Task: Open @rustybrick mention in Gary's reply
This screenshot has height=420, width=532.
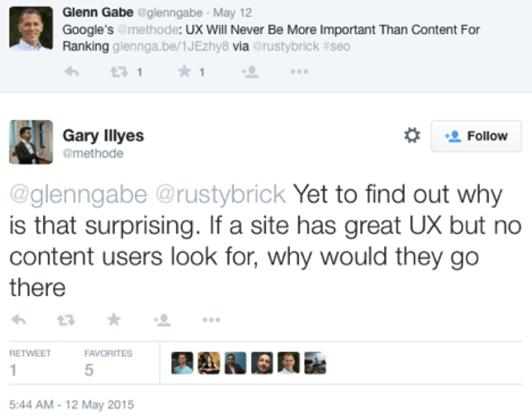Action: pyautogui.click(x=220, y=194)
